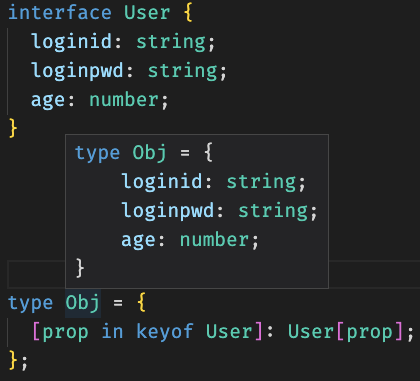Click the keyof keyword in the mapped type
Image resolution: width=420 pixels, height=381 pixels.
164,332
